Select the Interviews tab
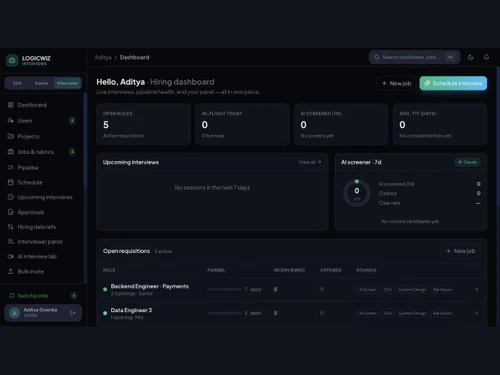The image size is (500, 375). pyautogui.click(x=67, y=83)
